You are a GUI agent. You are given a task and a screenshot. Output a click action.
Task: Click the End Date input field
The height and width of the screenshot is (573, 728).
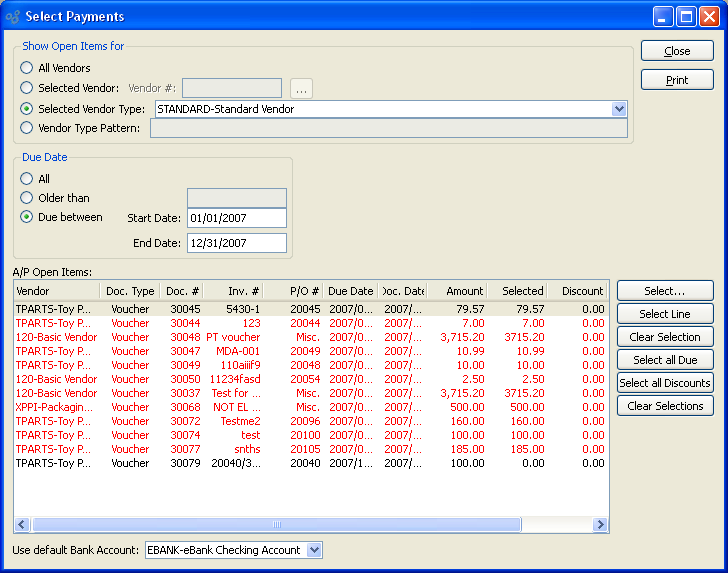[x=236, y=243]
